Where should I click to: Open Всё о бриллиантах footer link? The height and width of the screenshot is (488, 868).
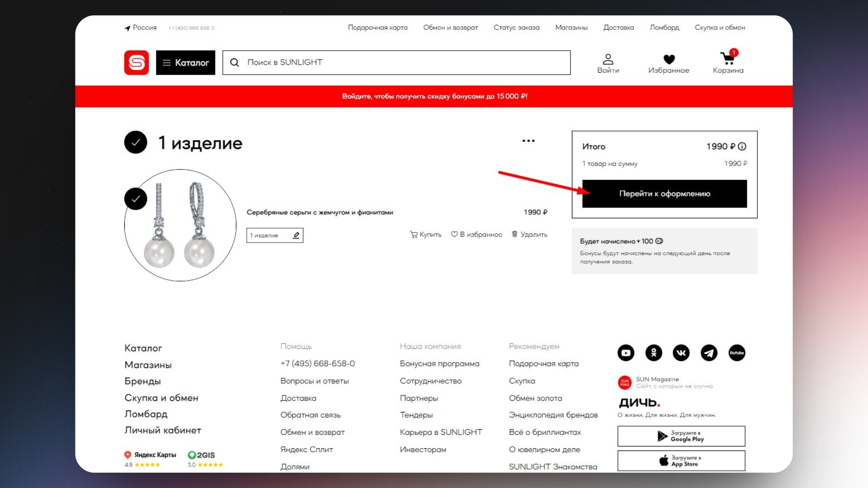(x=545, y=432)
